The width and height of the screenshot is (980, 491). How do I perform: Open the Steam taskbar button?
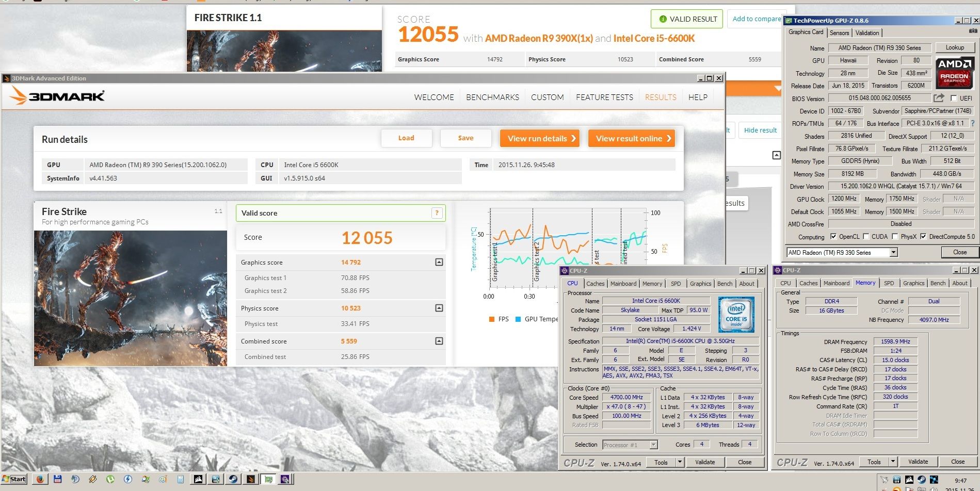click(233, 479)
